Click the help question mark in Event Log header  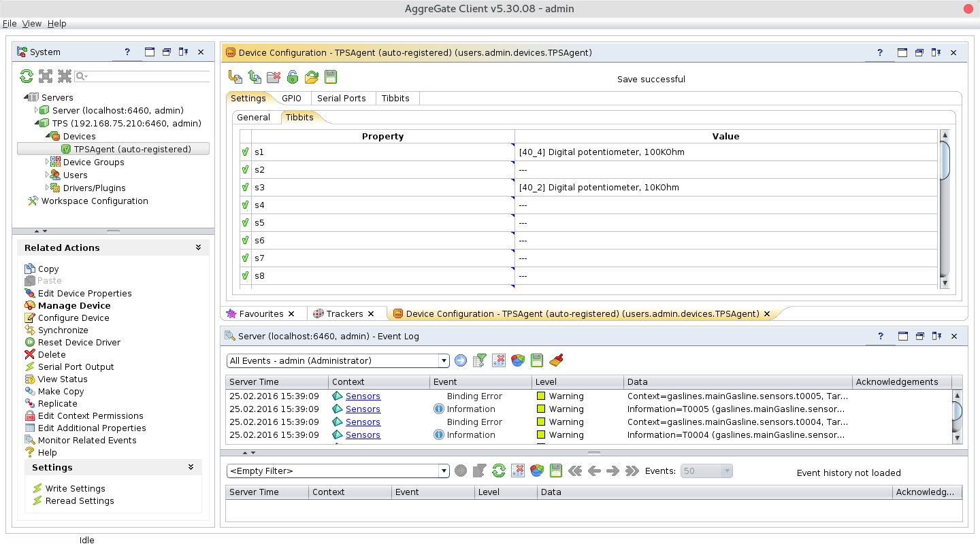(880, 336)
